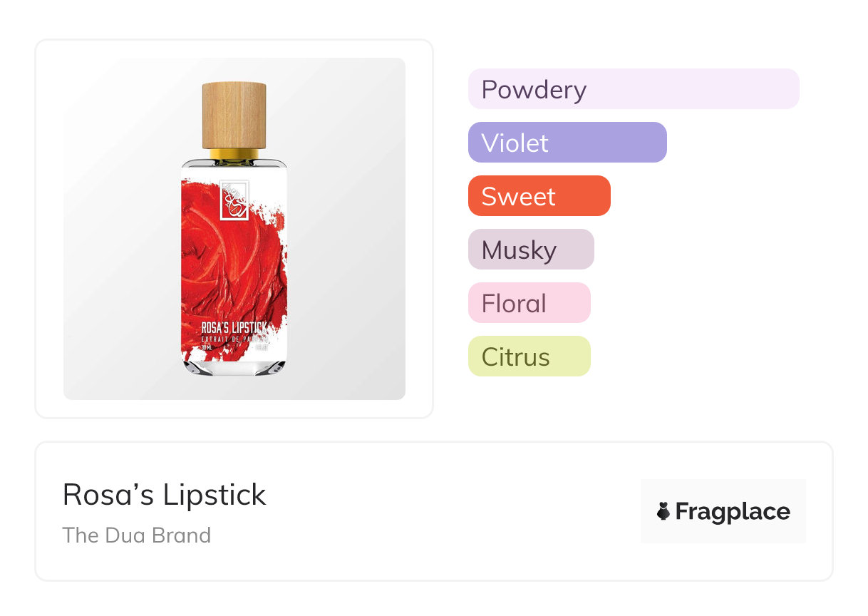Click the 30 ML text on bottle

click(207, 347)
